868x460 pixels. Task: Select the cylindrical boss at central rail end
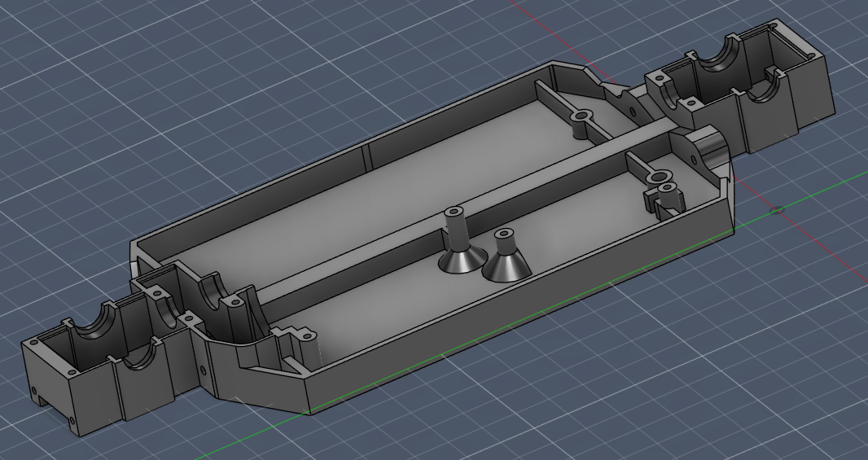click(x=709, y=145)
